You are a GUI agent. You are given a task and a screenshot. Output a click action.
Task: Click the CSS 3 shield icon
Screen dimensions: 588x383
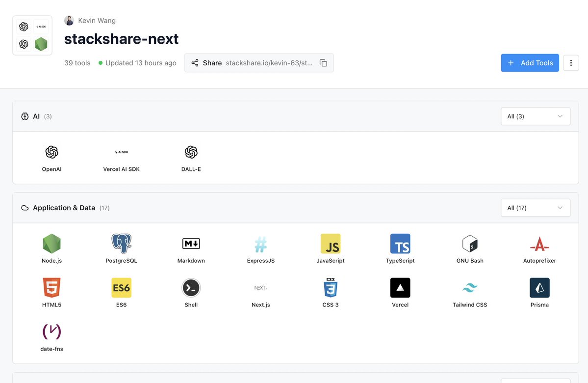(331, 288)
